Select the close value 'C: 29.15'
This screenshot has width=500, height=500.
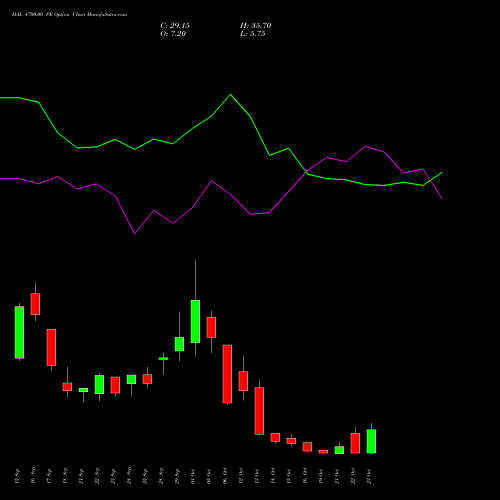click(x=175, y=26)
